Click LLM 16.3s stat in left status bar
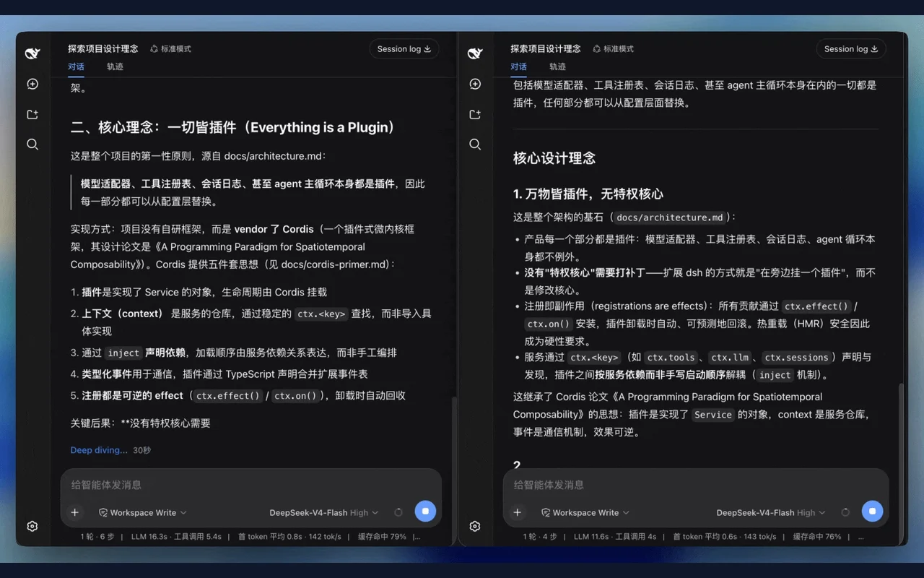Screen dimensions: 924x578 149,537
